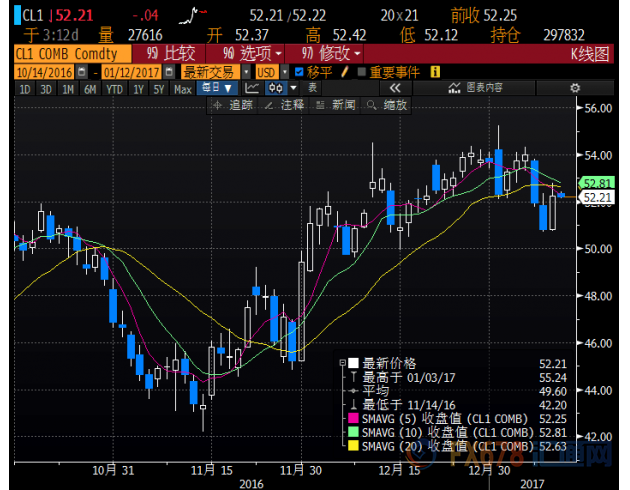Click the candlestick chart style icon
Image resolution: width=630 pixels, height=490 pixels.
click(x=273, y=89)
